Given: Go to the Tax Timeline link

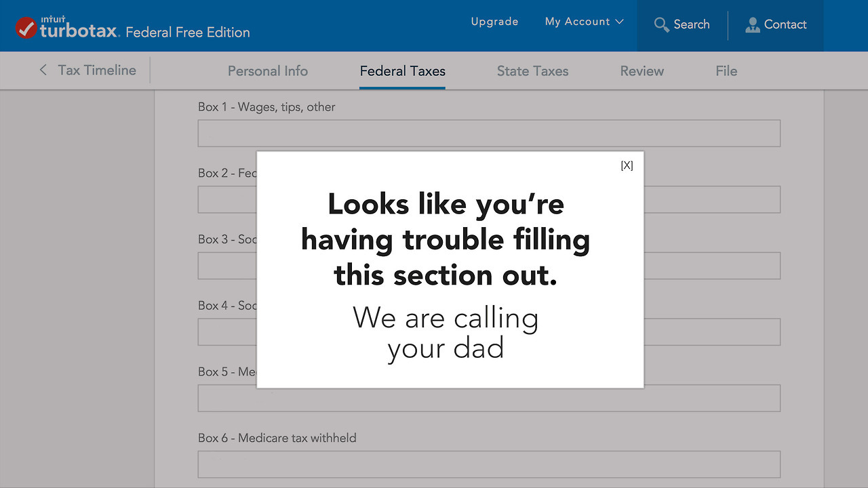Looking at the screenshot, I should pos(97,70).
